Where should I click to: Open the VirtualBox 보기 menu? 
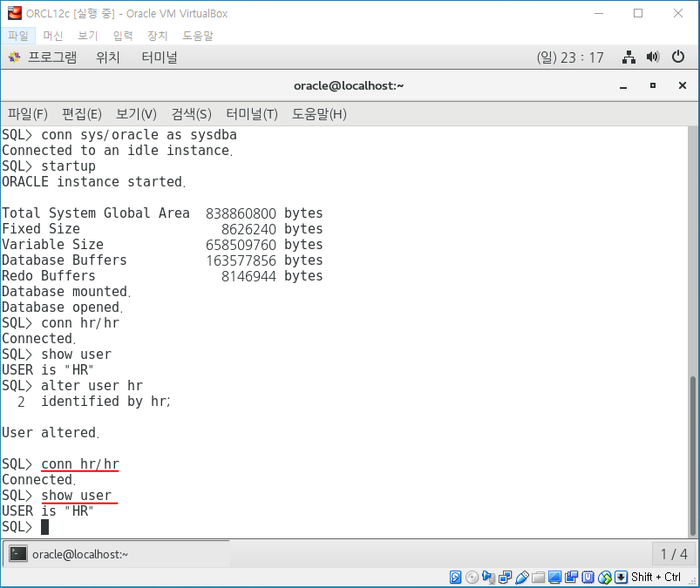tap(87, 36)
